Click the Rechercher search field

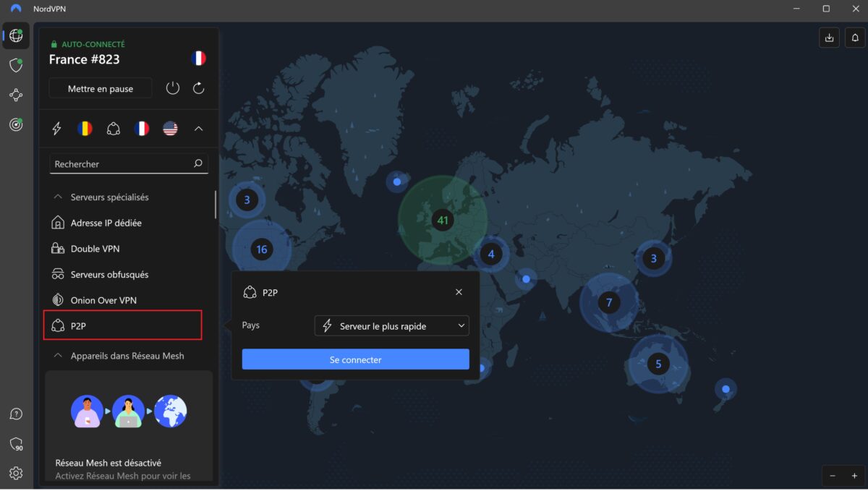point(129,163)
